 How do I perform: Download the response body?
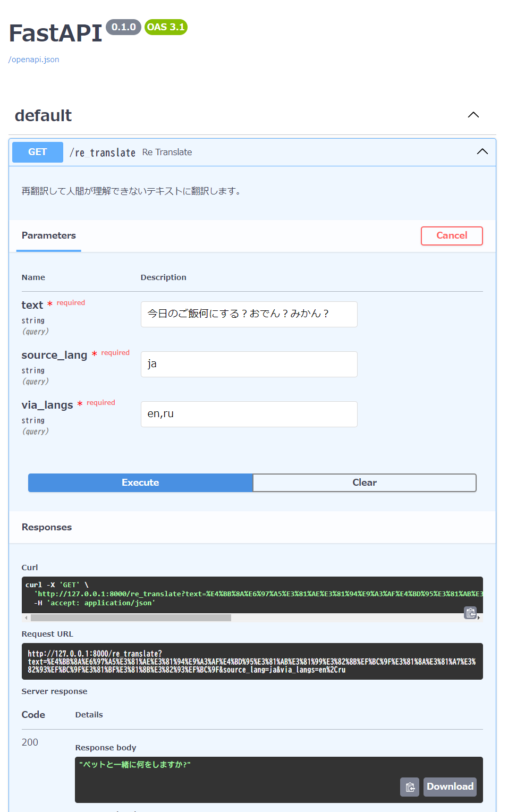(x=450, y=786)
